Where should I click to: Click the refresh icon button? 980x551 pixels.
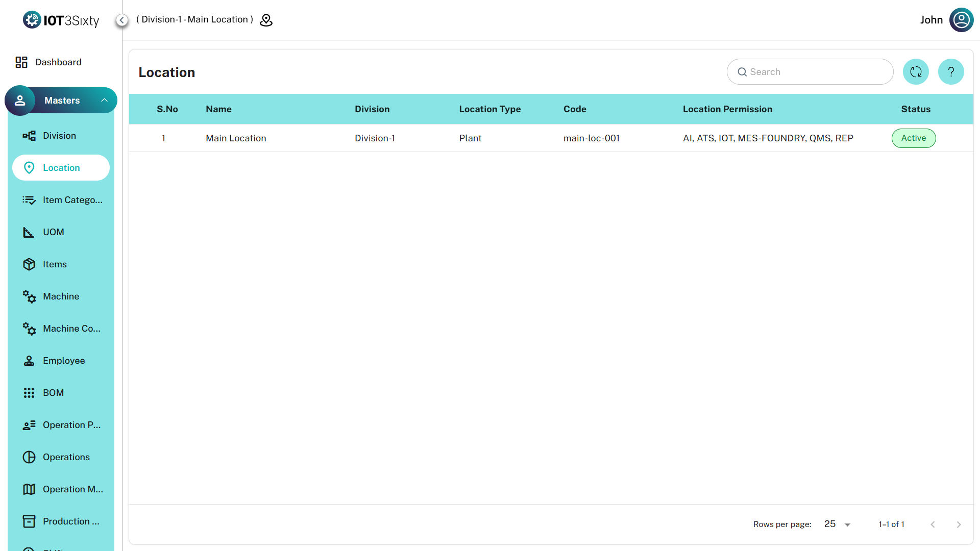click(916, 72)
